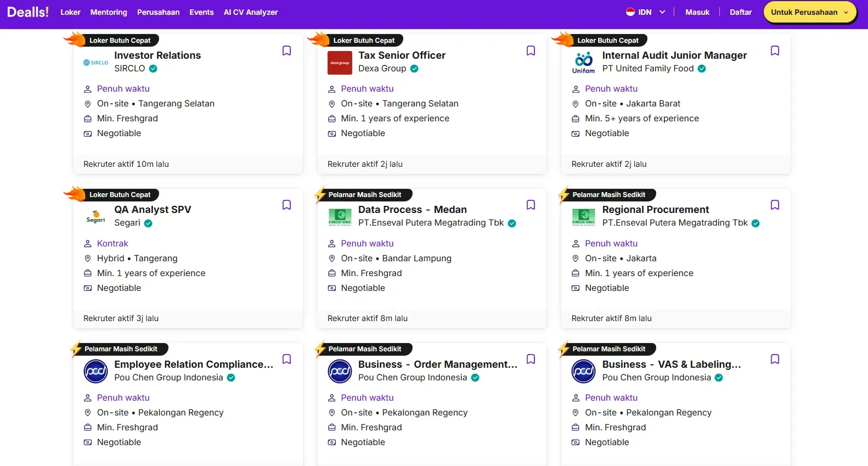The width and height of the screenshot is (868, 466).
Task: Open the Regional Procurement job title
Action: (655, 210)
